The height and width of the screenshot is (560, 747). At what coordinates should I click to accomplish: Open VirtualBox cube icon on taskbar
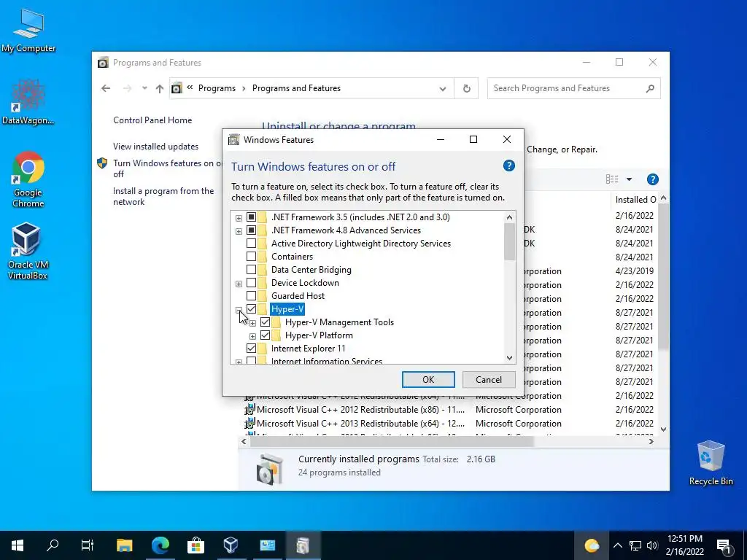[231, 545]
